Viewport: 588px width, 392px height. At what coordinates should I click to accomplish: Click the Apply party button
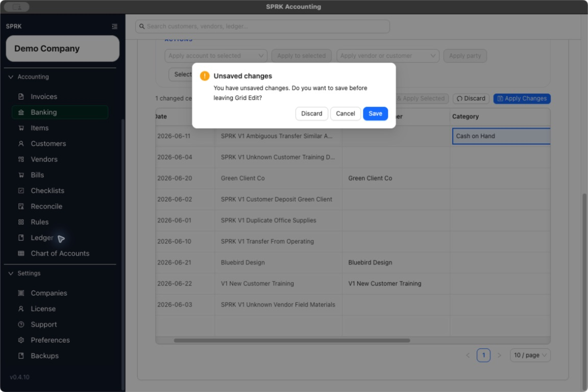(465, 56)
